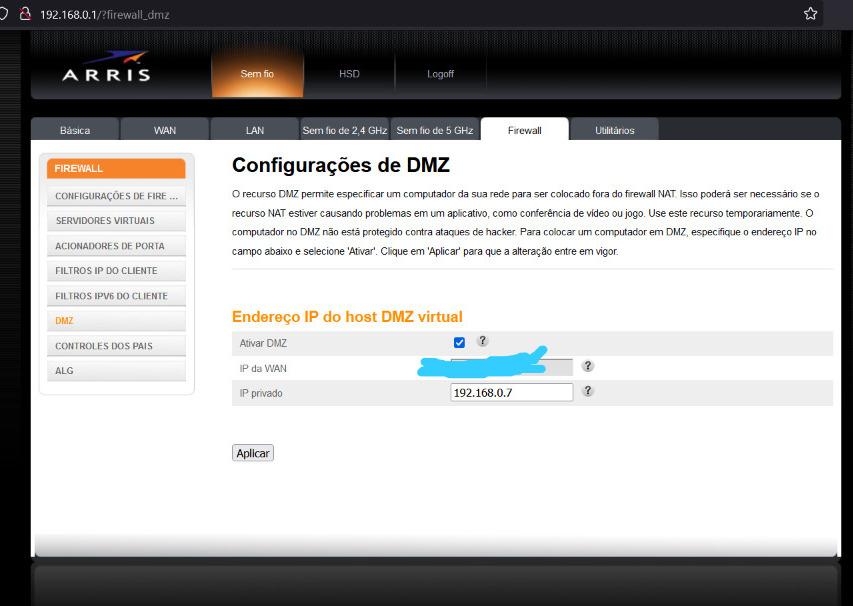Image resolution: width=853 pixels, height=606 pixels.
Task: Click Logoff in the top navigation
Action: [x=440, y=73]
